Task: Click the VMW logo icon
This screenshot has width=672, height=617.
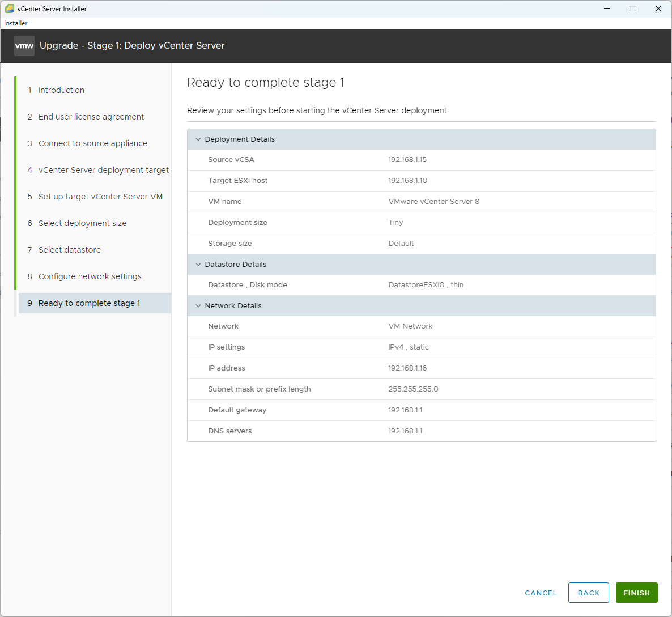Action: click(x=24, y=45)
